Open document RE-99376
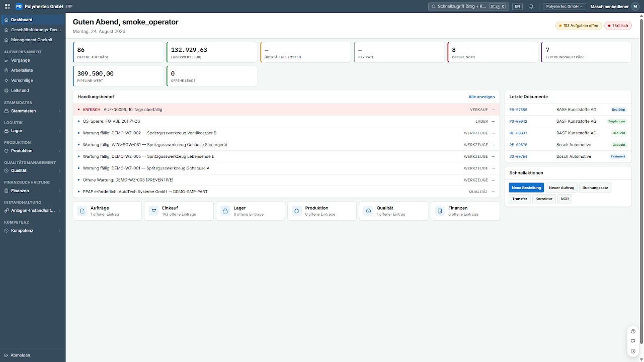The width and height of the screenshot is (644, 362). [x=518, y=145]
